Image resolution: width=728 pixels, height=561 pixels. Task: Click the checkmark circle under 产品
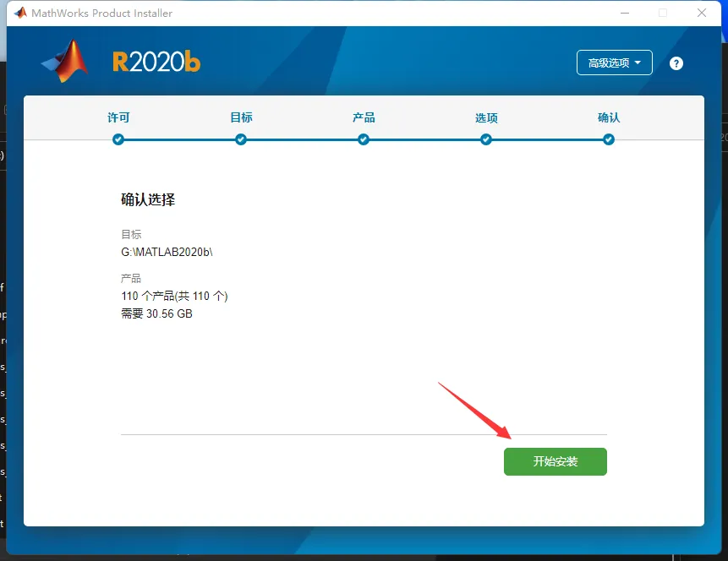point(364,139)
